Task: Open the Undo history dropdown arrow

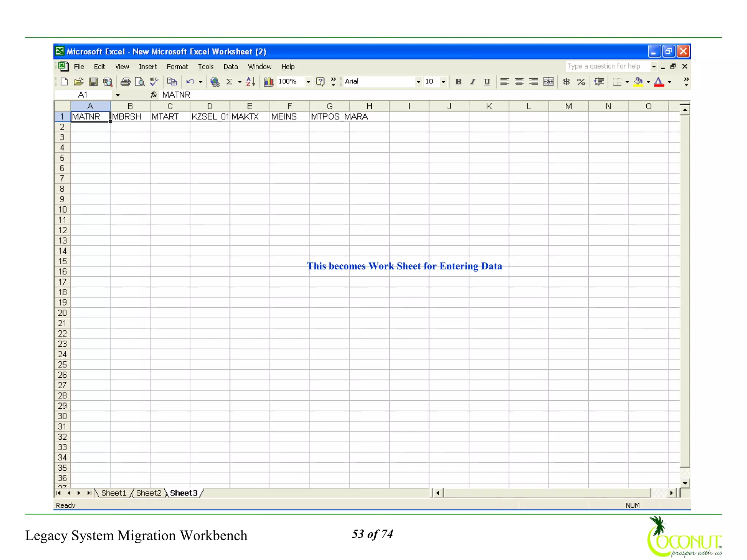Action: point(201,82)
